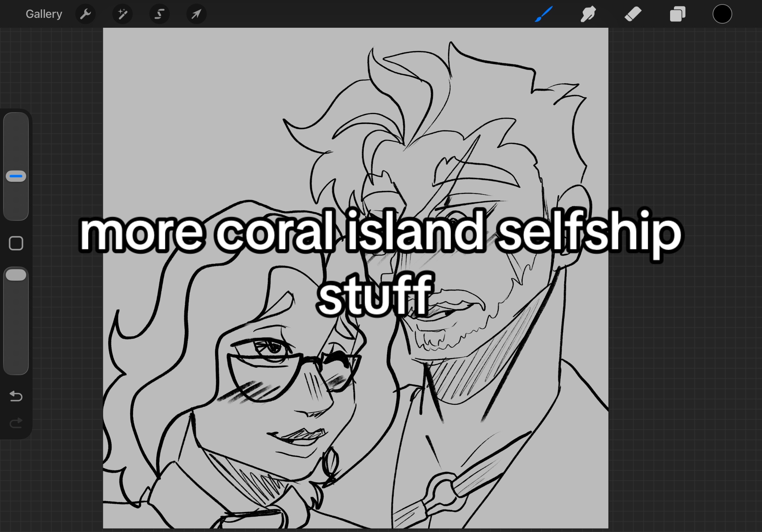Image resolution: width=762 pixels, height=532 pixels.
Task: Tap the square modify button on sidebar
Action: coord(16,243)
